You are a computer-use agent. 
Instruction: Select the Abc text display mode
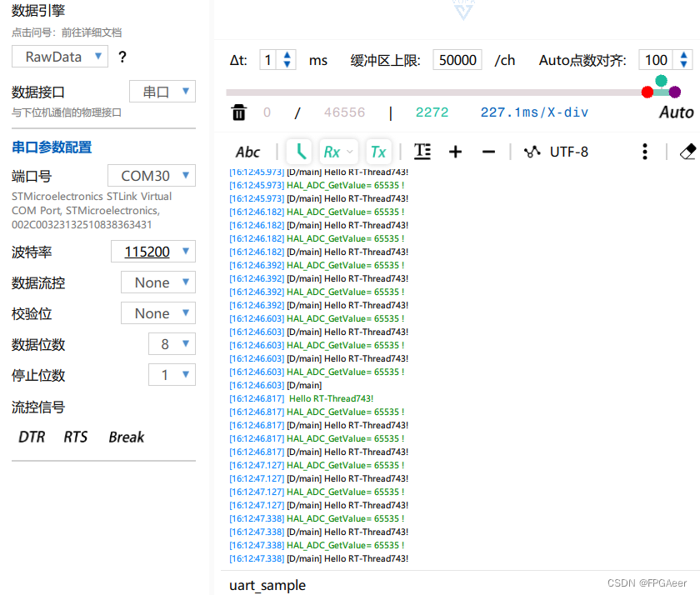[x=247, y=152]
